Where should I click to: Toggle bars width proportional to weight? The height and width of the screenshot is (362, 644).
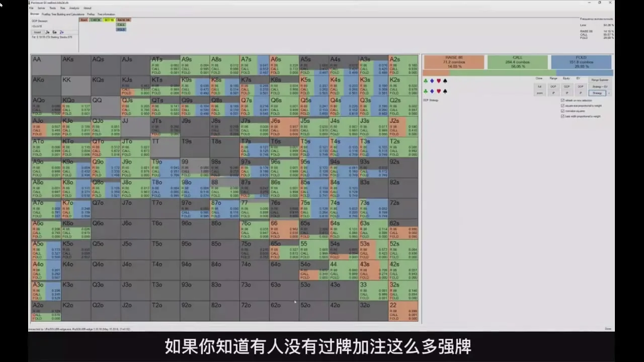[x=562, y=116]
